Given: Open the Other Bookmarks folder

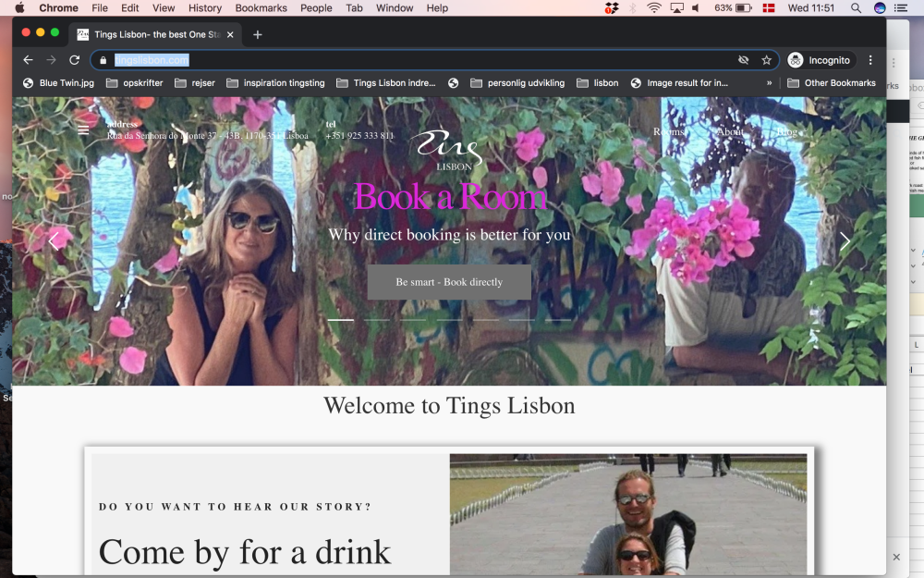Looking at the screenshot, I should pos(832,83).
